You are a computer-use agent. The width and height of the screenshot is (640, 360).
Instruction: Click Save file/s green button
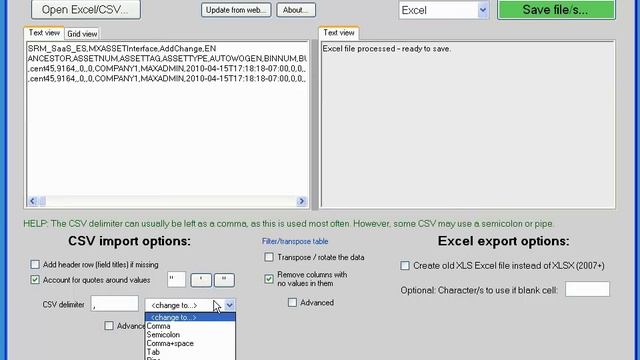click(x=556, y=9)
